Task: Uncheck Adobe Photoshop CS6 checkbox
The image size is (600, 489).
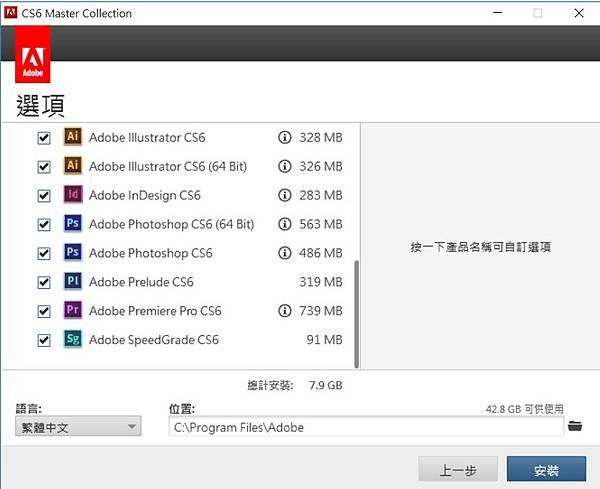Action: pyautogui.click(x=44, y=253)
